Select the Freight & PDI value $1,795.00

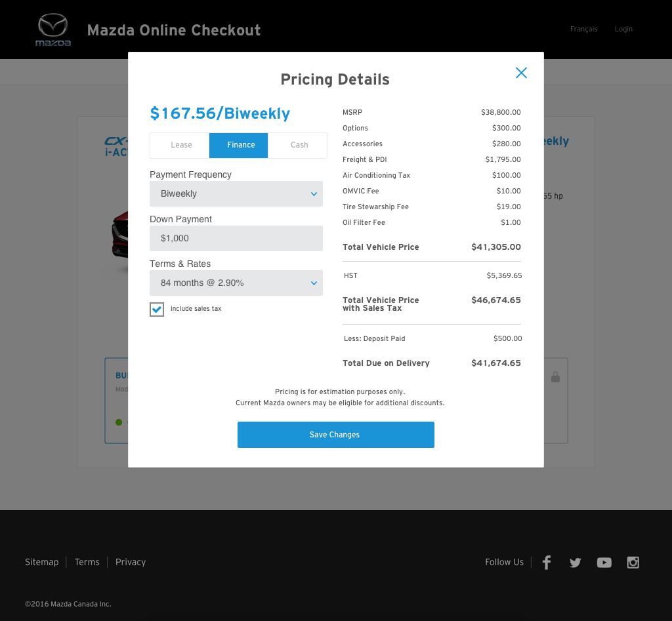point(503,159)
